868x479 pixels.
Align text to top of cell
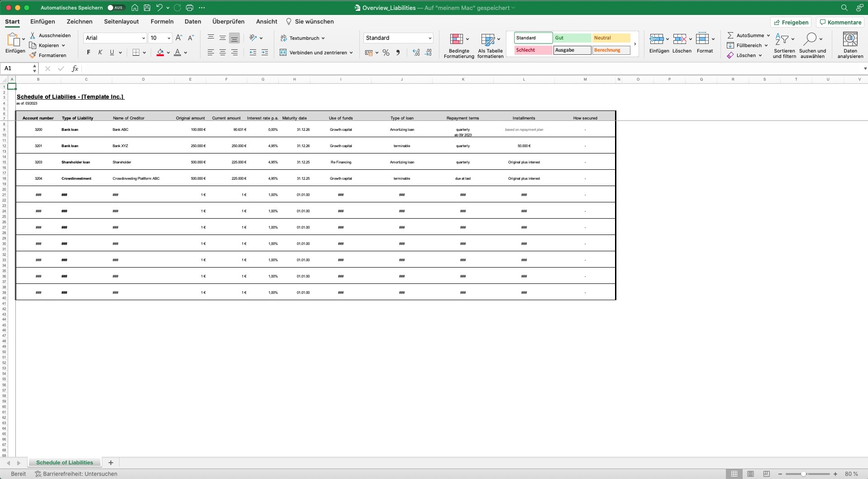click(211, 38)
